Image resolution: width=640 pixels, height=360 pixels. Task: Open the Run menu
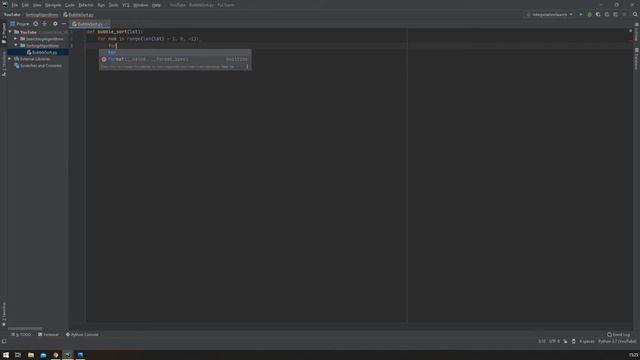click(101, 5)
